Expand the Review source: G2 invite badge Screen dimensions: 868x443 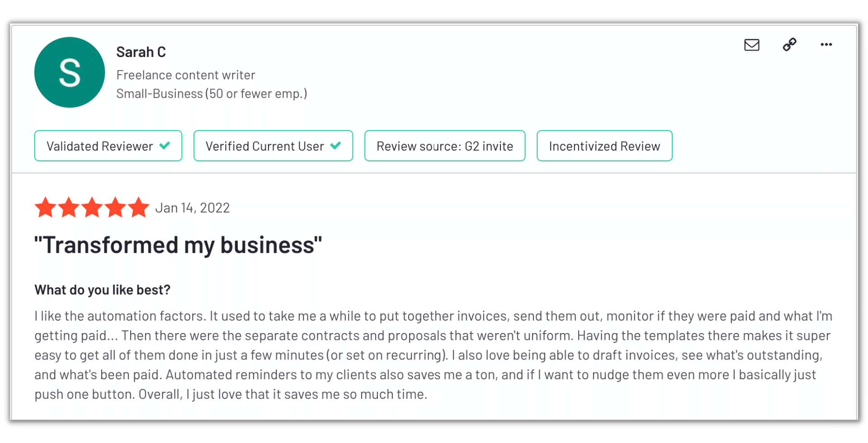click(444, 146)
